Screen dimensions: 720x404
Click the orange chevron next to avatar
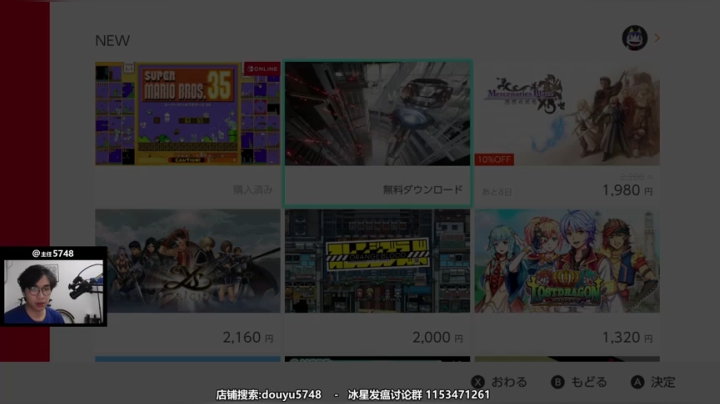(657, 38)
